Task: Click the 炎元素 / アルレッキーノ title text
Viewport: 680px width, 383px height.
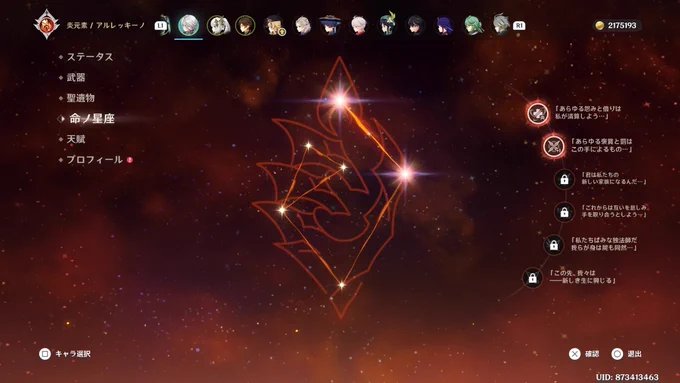Action: click(106, 26)
